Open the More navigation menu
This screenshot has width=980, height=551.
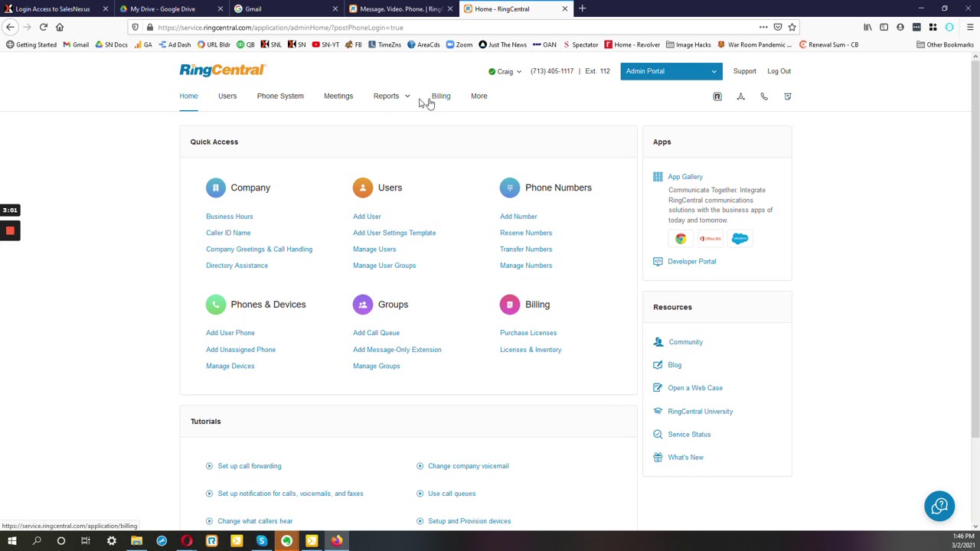(x=479, y=96)
